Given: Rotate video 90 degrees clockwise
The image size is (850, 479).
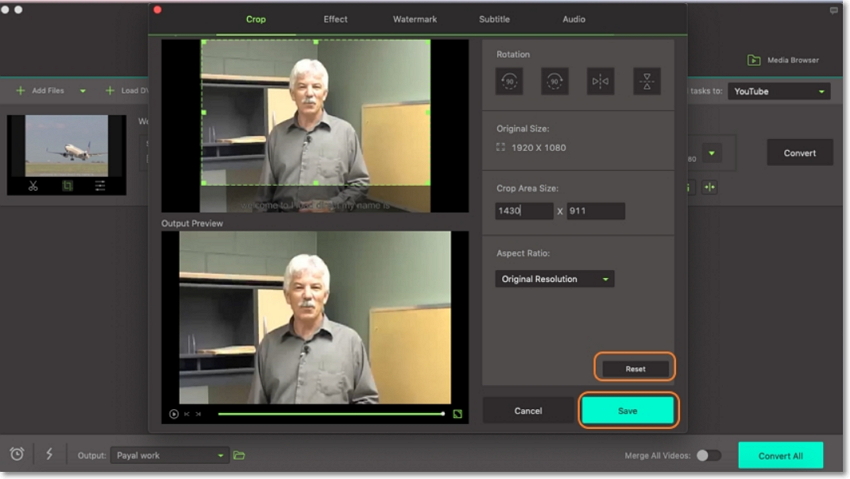Looking at the screenshot, I should tap(555, 81).
